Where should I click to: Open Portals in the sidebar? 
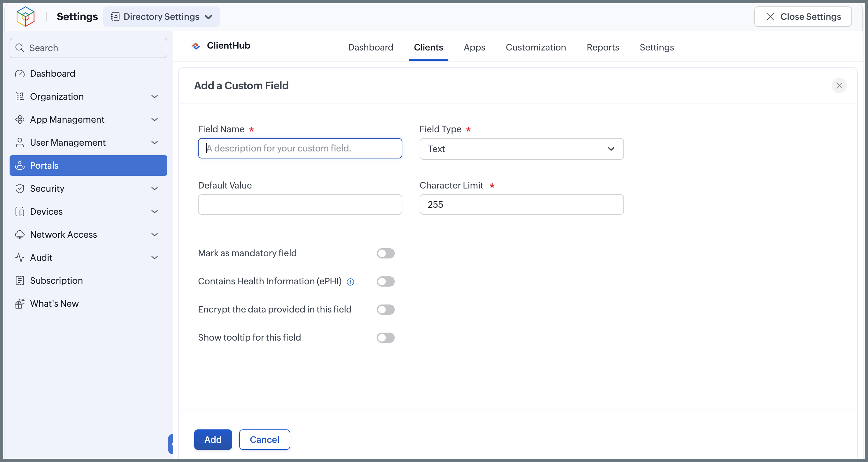pyautogui.click(x=88, y=166)
